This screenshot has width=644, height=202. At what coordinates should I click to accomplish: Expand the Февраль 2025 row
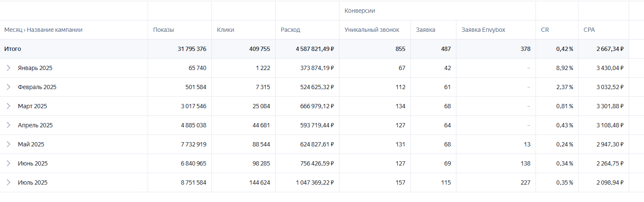click(9, 87)
